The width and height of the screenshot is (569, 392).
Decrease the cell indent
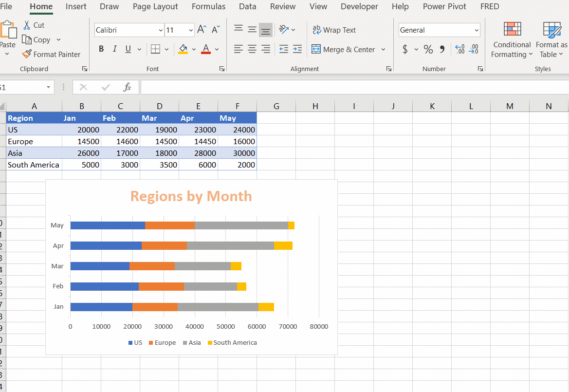284,49
